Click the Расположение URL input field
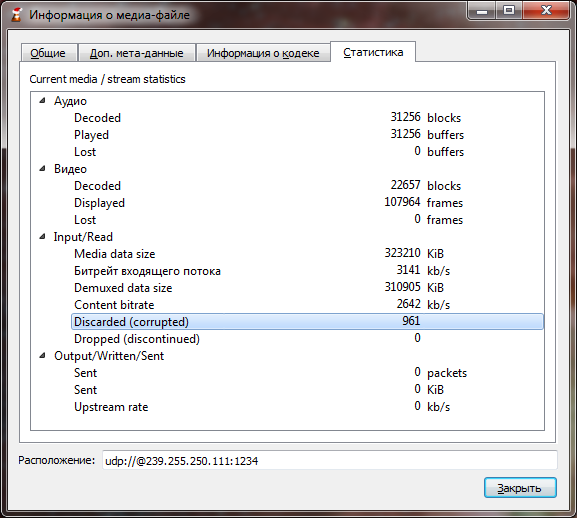577x518 pixels. [x=329, y=460]
